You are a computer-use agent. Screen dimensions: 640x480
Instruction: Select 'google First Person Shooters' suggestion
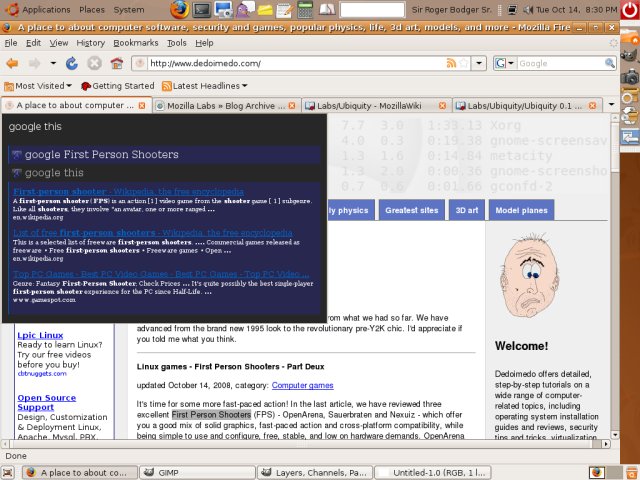164,155
